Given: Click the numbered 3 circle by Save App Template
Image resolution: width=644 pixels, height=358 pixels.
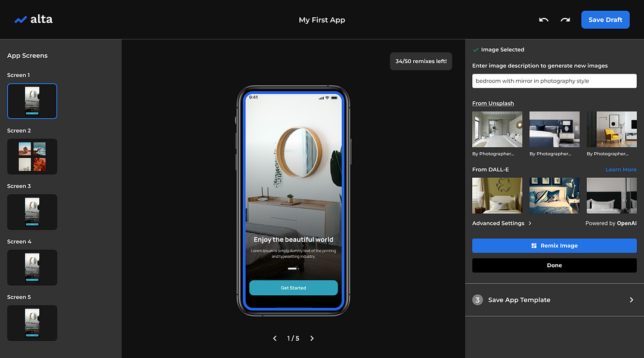Looking at the screenshot, I should pos(477,300).
